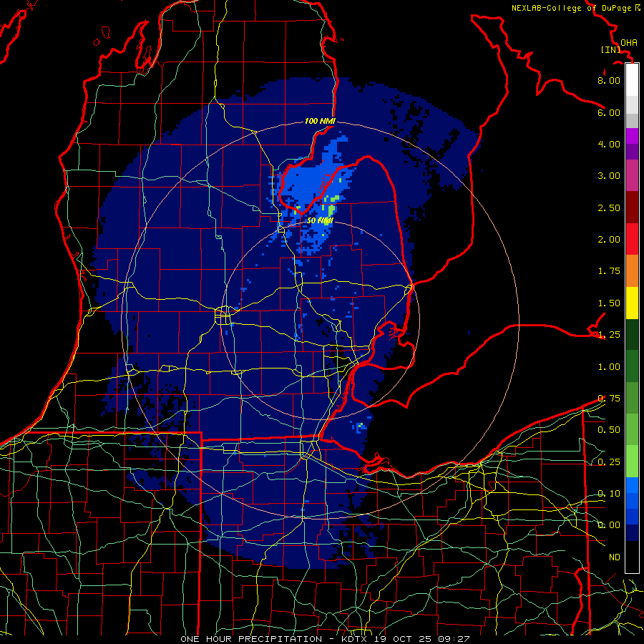
Task: Click the legend value '3.00'
Action: (609, 175)
